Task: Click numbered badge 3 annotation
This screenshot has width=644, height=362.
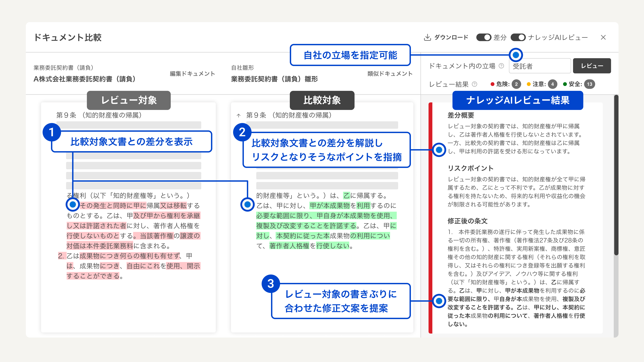Action: point(271,284)
